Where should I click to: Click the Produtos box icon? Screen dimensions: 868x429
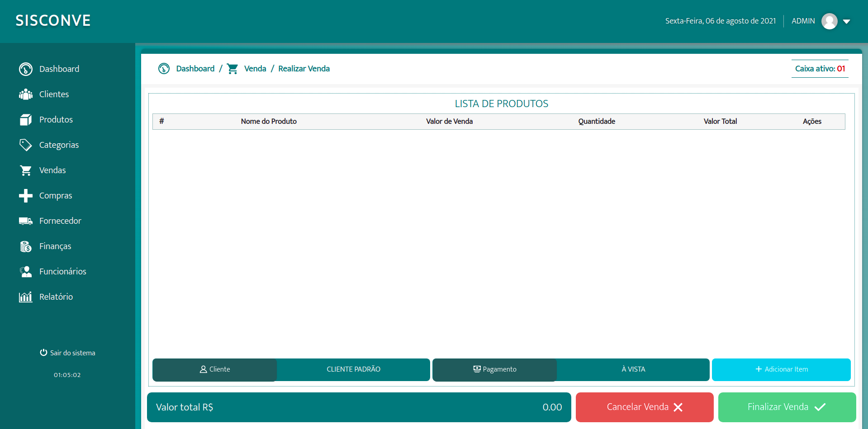point(26,120)
